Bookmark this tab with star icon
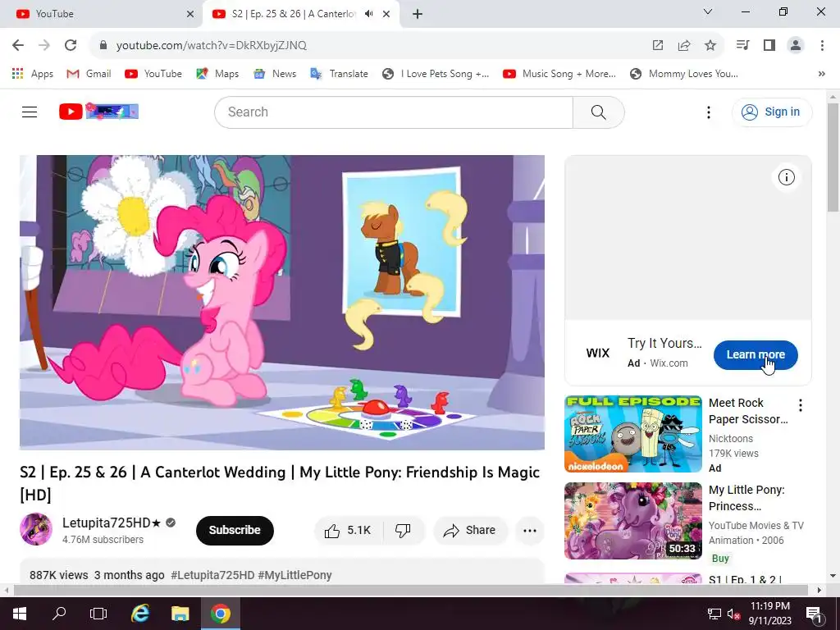 coord(710,46)
